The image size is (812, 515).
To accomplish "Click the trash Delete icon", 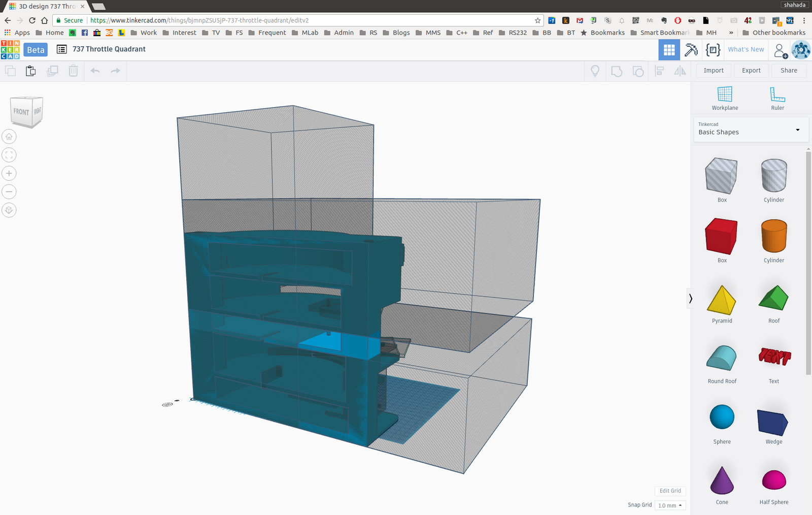I will (73, 71).
